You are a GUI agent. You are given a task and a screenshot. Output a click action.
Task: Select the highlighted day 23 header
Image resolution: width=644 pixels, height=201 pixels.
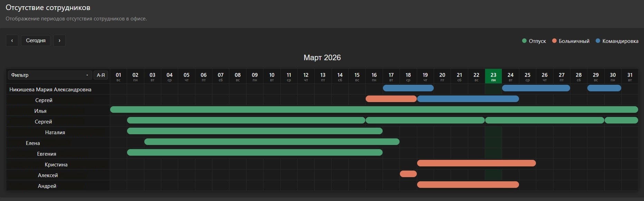(x=493, y=76)
